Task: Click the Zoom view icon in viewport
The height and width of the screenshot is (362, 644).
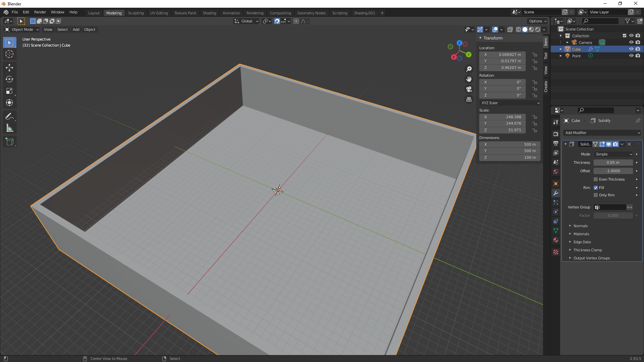Action: [469, 69]
